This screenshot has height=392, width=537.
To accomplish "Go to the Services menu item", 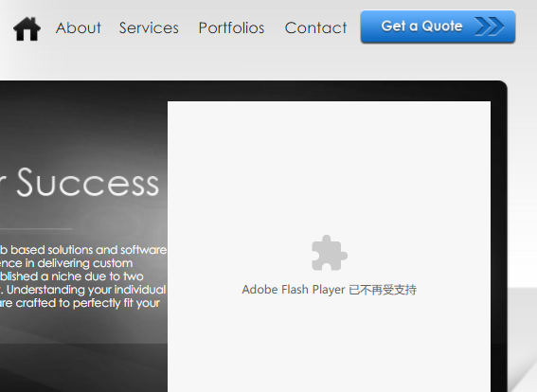I will [x=149, y=27].
